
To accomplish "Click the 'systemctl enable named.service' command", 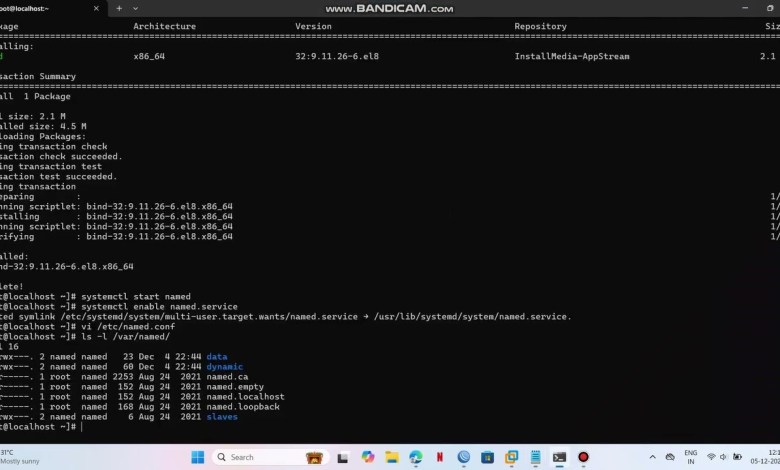I will pos(159,307).
